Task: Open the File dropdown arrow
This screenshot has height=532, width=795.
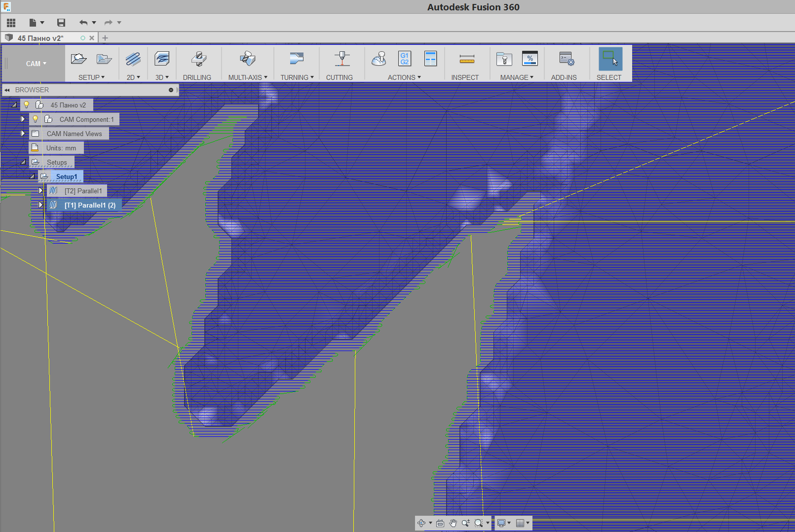Action: (x=42, y=23)
